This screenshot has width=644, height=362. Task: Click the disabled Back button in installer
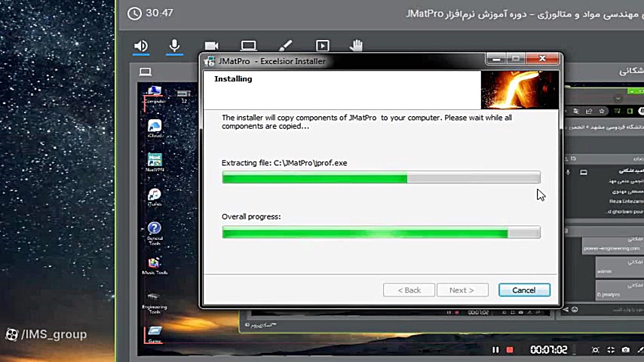tap(409, 290)
